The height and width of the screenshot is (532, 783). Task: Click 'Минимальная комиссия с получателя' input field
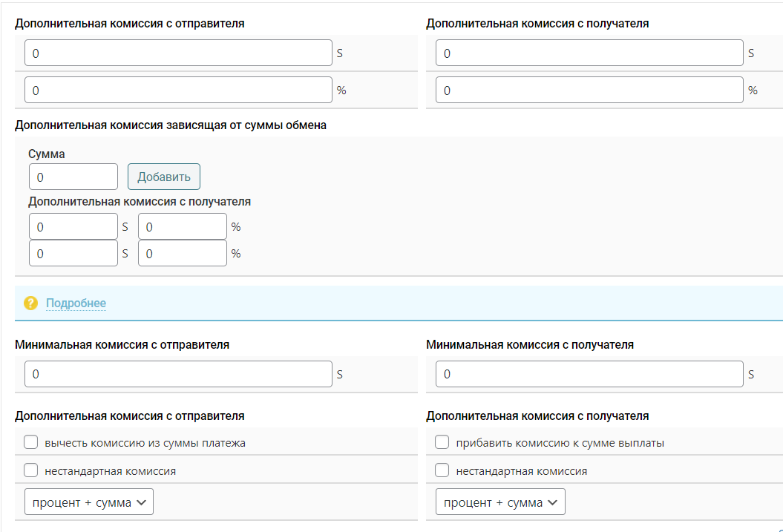pos(589,375)
